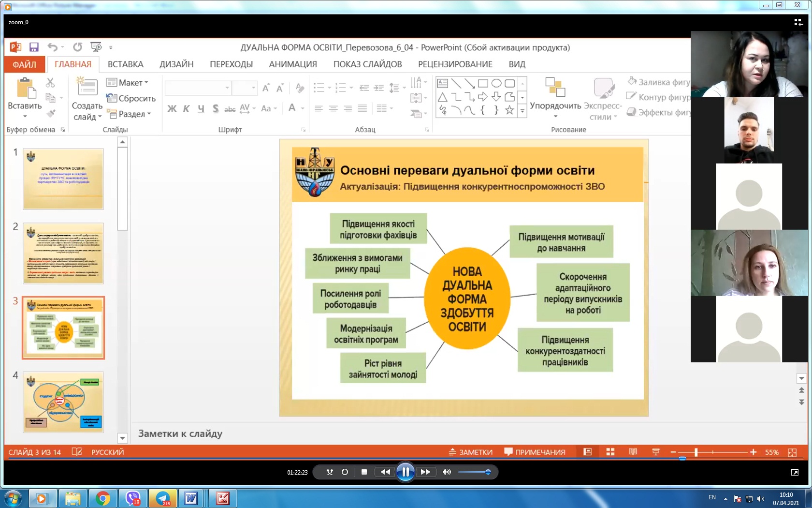Open Google Chrome from the taskbar
The width and height of the screenshot is (812, 508).
102,498
